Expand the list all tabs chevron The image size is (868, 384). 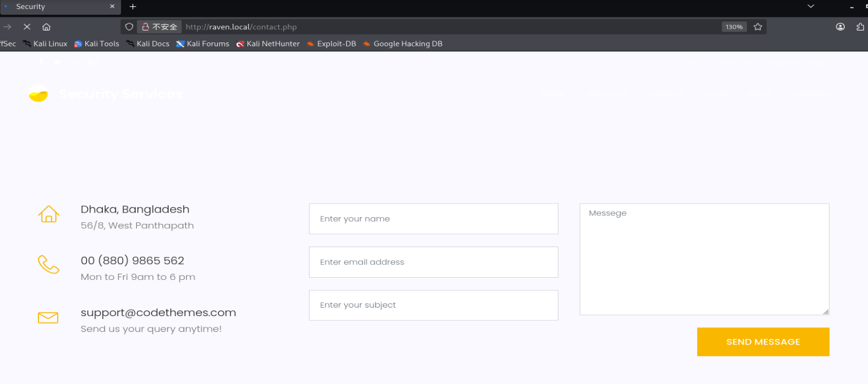[811, 6]
